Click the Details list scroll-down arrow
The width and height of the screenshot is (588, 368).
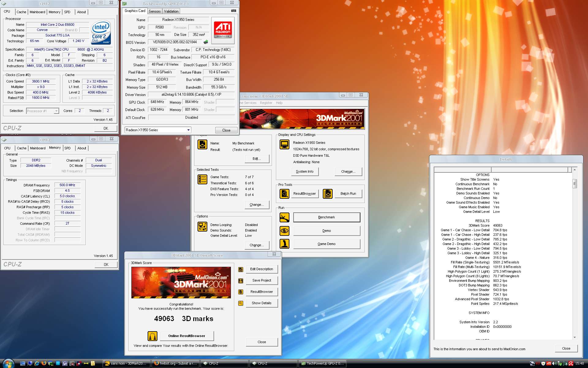575,337
